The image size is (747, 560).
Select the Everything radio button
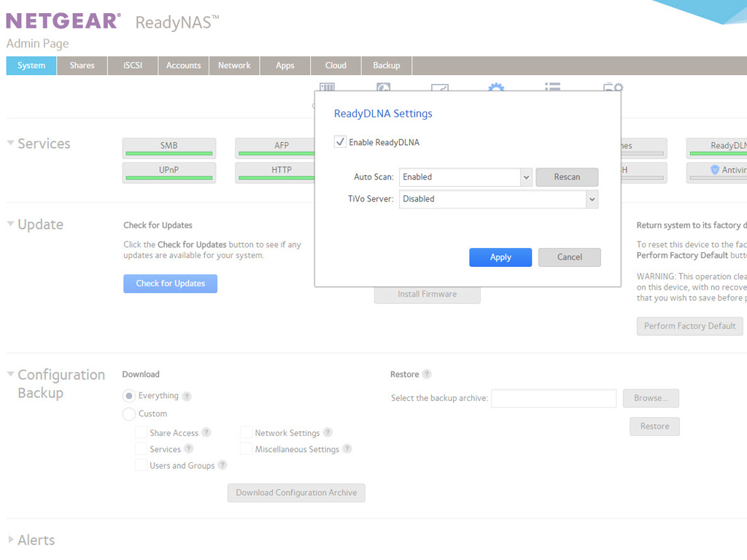128,396
